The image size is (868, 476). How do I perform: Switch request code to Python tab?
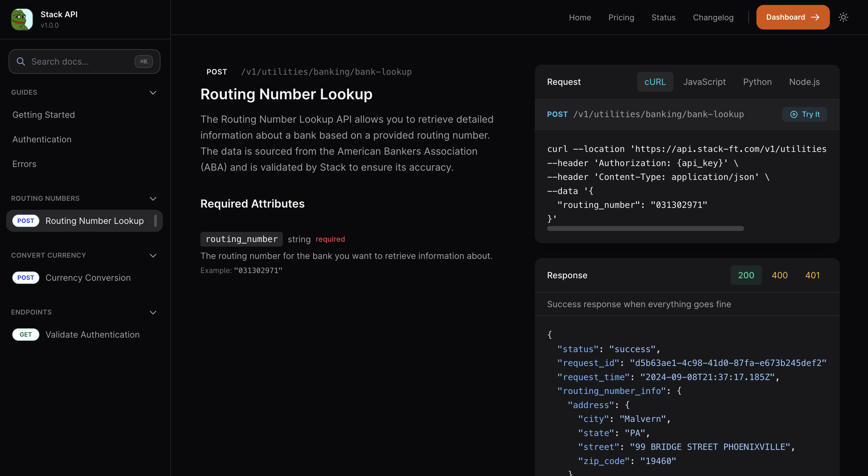tap(757, 82)
